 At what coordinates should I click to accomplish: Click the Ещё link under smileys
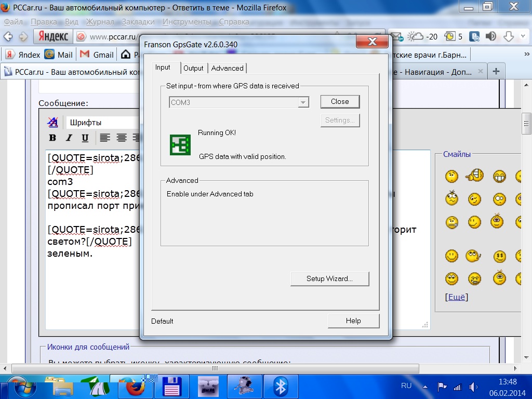(456, 297)
